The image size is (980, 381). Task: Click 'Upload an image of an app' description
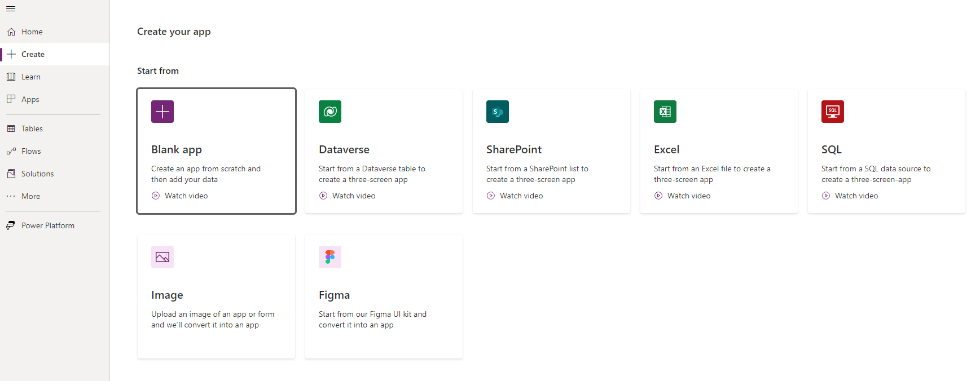click(x=213, y=320)
